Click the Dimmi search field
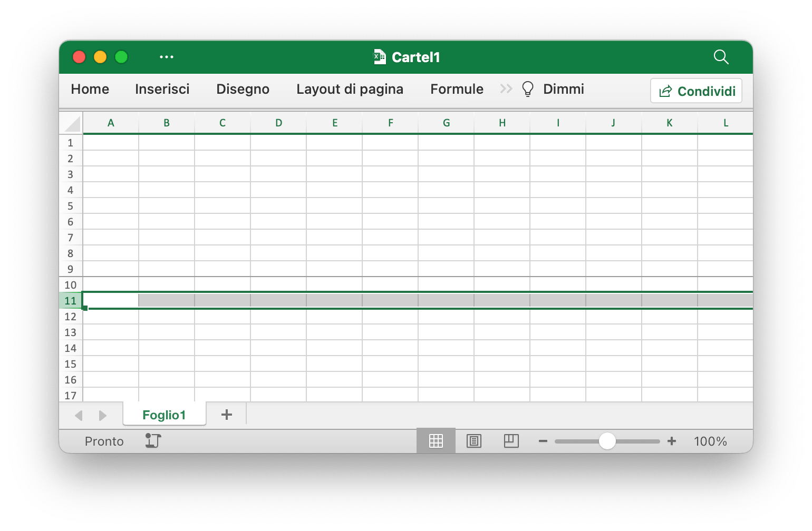 pyautogui.click(x=564, y=89)
